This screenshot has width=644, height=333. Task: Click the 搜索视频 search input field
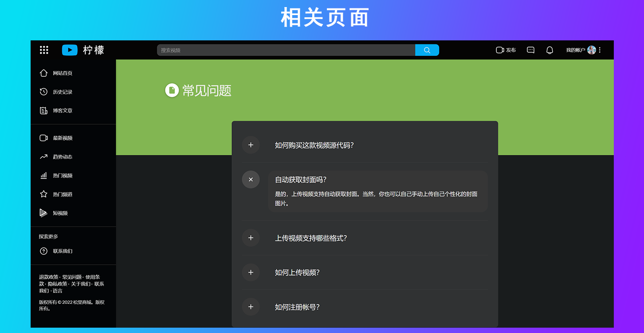point(286,50)
